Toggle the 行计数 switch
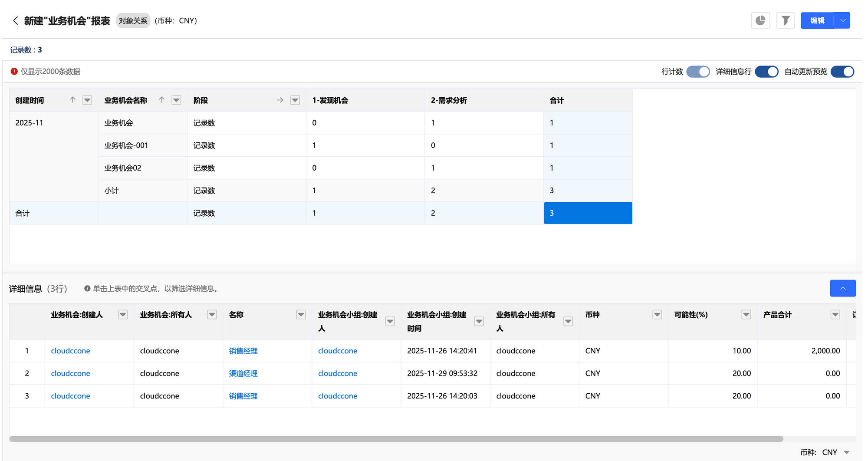The height and width of the screenshot is (461, 868). click(x=698, y=72)
